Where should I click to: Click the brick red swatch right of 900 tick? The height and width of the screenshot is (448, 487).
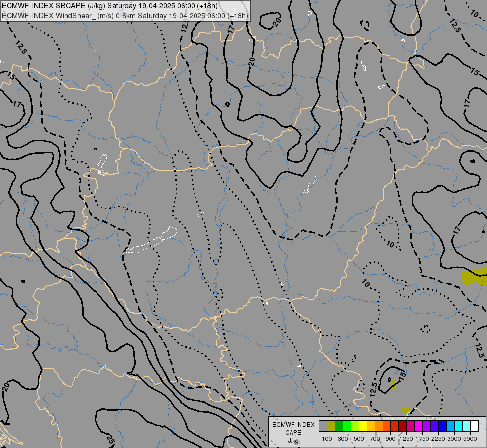[x=394, y=426]
